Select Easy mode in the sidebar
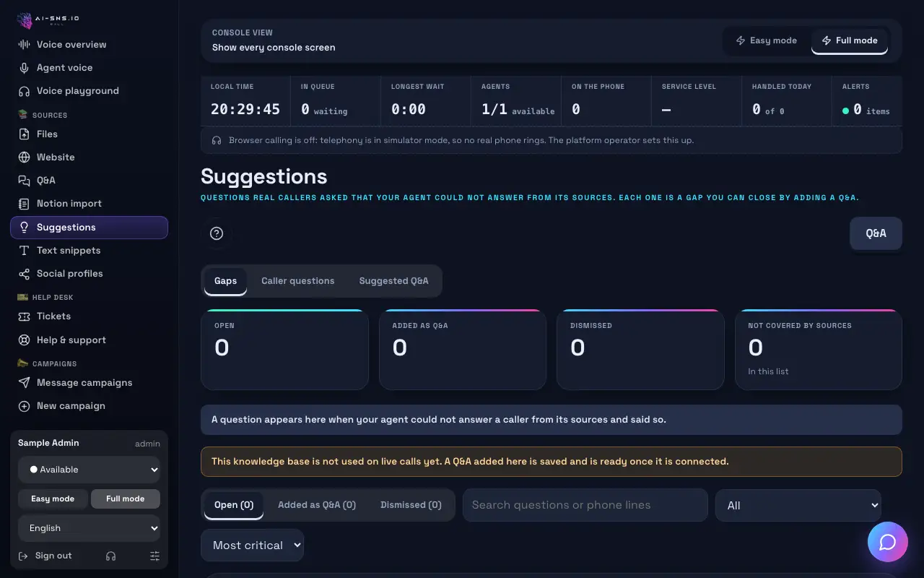 (53, 499)
